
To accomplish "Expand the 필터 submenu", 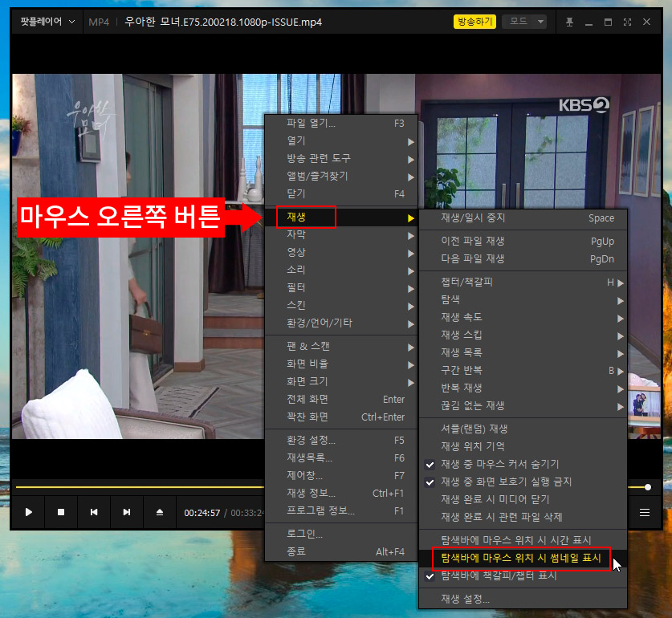I will pyautogui.click(x=341, y=287).
